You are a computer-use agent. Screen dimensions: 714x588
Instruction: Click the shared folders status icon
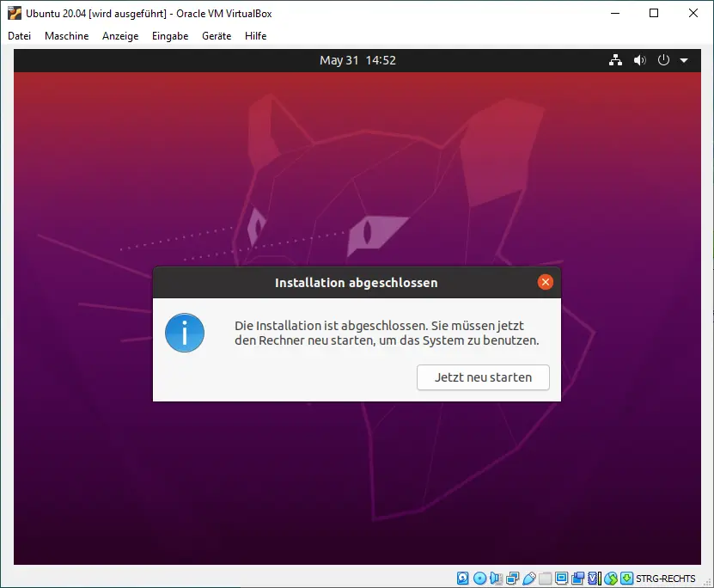(545, 579)
